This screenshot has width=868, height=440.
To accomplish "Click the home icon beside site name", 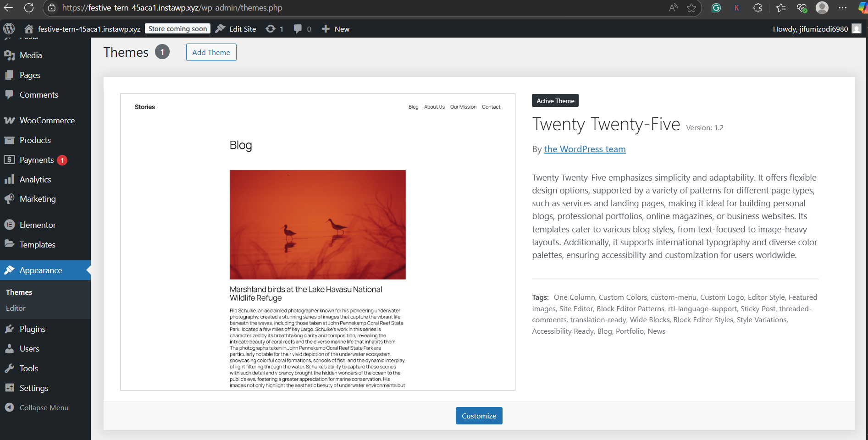I will 29,29.
